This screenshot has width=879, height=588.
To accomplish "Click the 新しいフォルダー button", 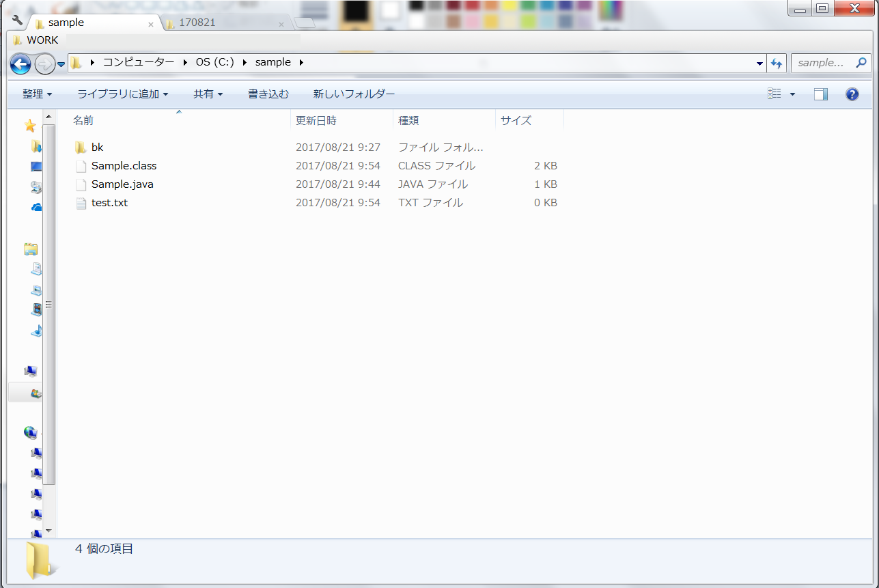I will click(354, 94).
